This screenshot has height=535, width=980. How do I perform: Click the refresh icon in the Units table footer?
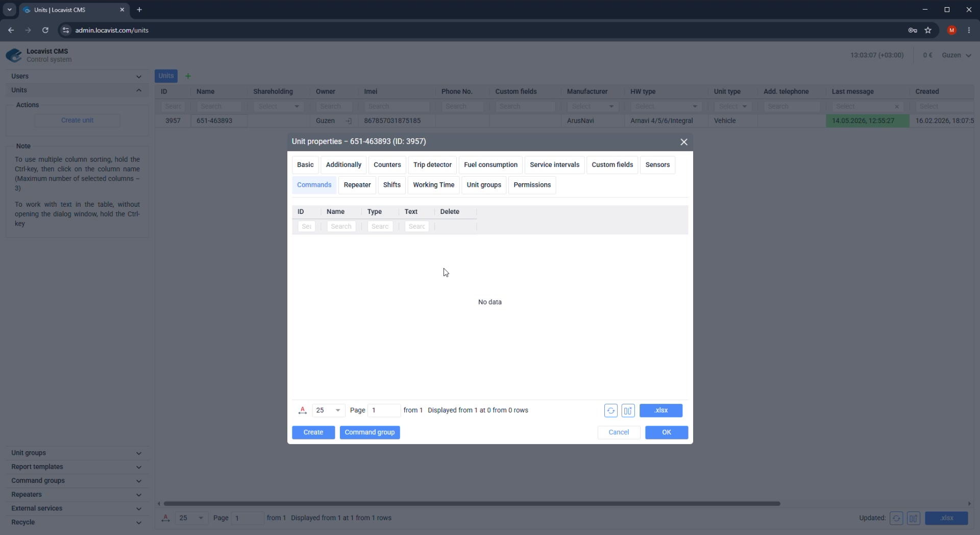click(896, 518)
